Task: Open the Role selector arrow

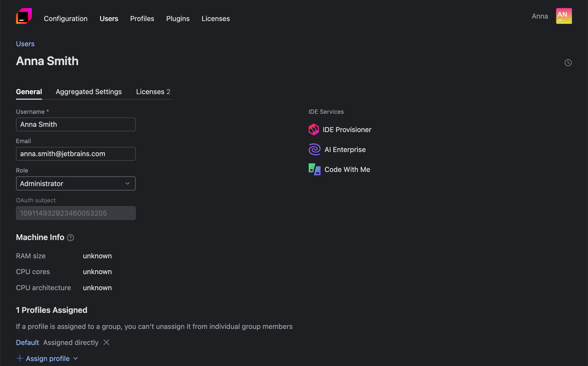Action: click(127, 183)
